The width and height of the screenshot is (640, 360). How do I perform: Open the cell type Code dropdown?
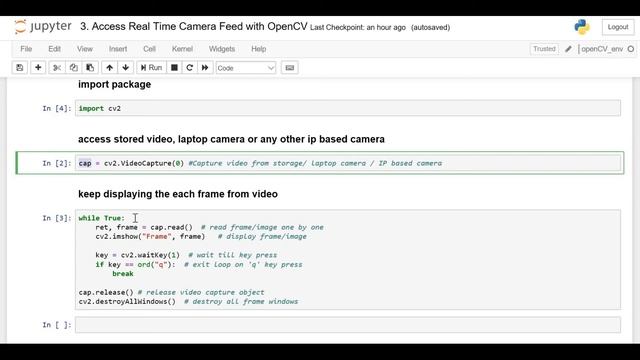click(246, 68)
